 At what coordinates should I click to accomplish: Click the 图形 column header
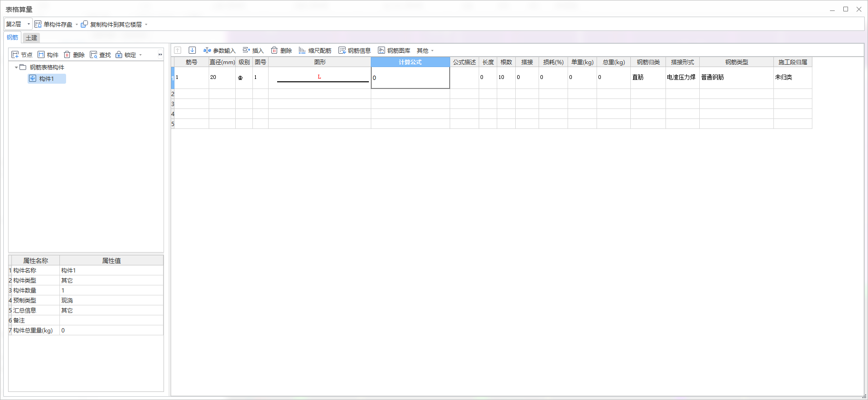tap(319, 62)
